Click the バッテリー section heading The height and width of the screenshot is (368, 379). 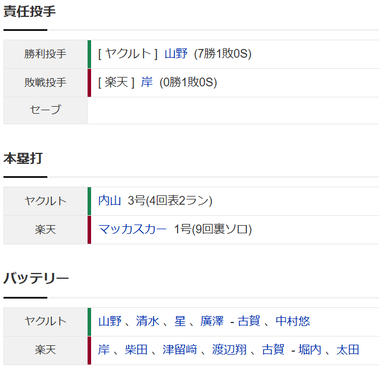point(36,278)
